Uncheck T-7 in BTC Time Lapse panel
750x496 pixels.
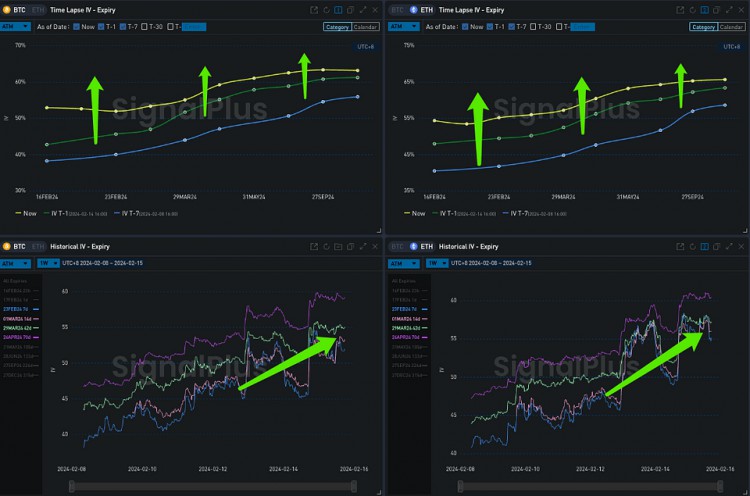[122, 27]
